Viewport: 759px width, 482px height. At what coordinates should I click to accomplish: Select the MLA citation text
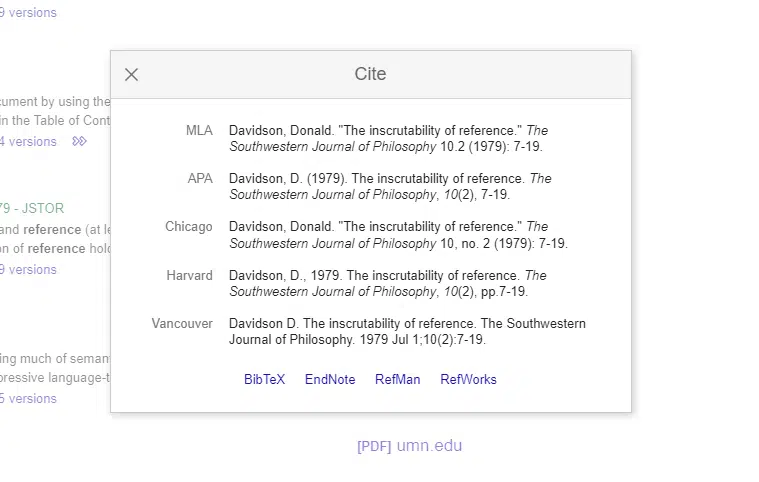[388, 138]
